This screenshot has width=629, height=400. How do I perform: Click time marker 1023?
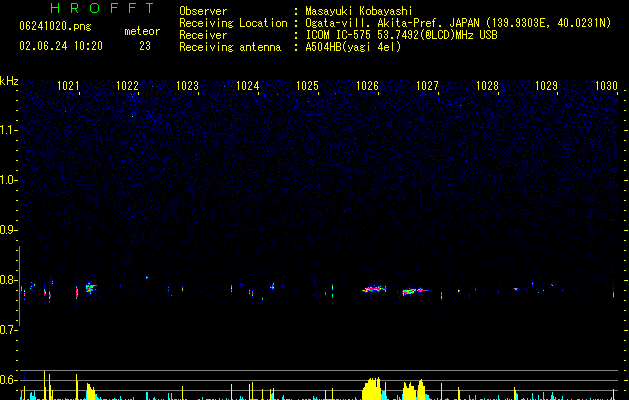coord(187,86)
